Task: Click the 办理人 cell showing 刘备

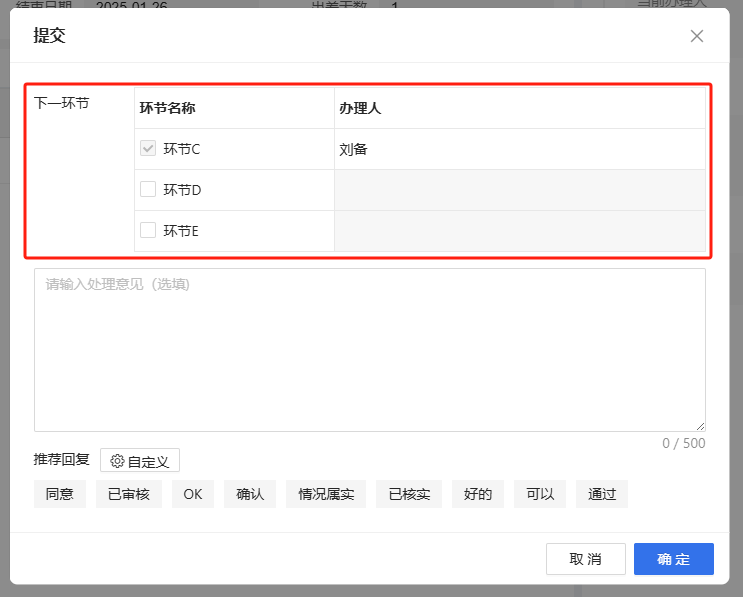Action: [x=519, y=149]
